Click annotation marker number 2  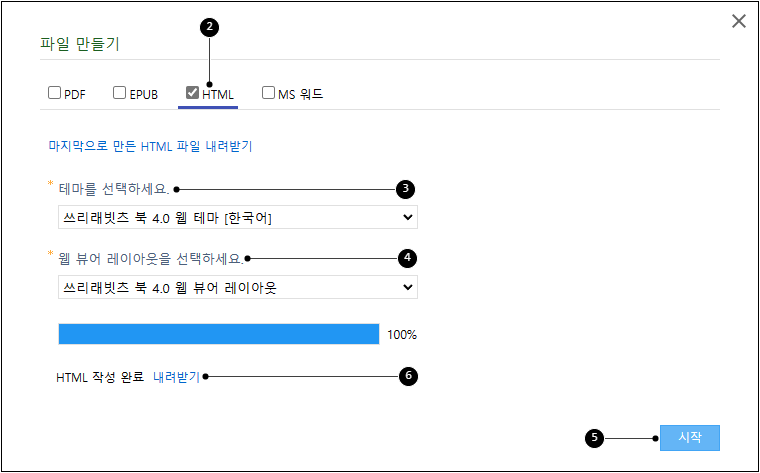point(209,27)
